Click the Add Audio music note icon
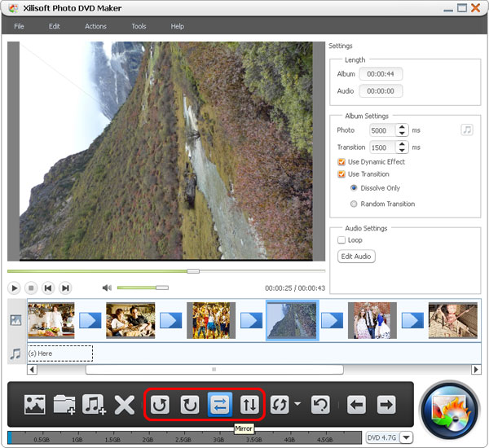The image size is (489, 448). tap(95, 405)
